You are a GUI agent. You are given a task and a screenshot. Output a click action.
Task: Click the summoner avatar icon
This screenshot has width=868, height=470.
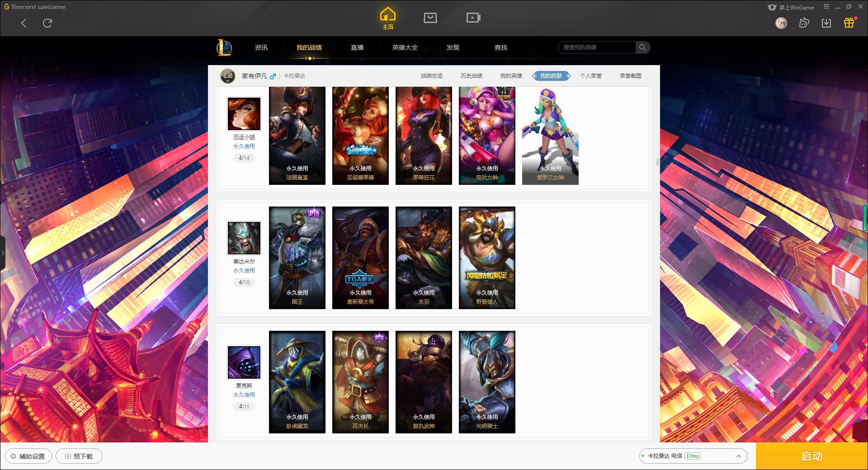(228, 76)
